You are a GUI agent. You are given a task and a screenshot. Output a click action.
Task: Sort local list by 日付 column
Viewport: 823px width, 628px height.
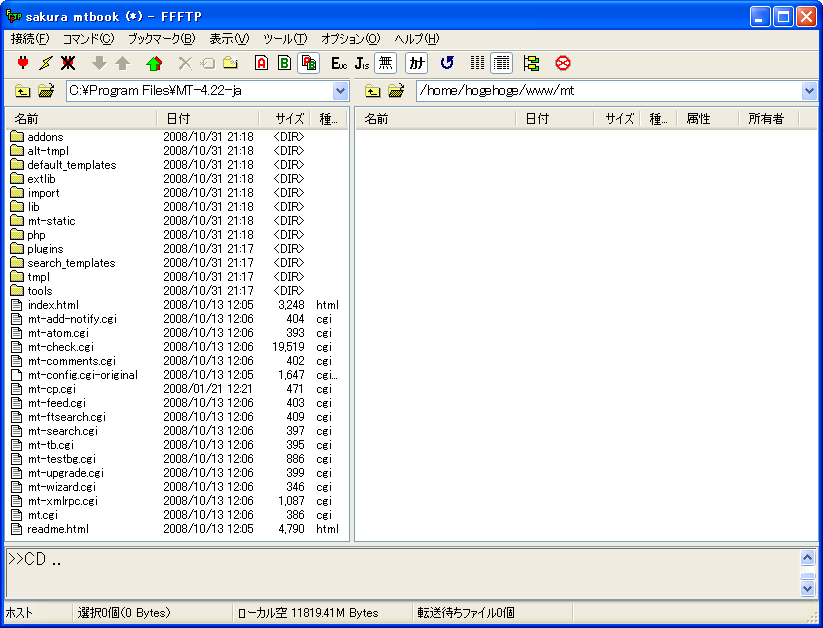(x=208, y=119)
